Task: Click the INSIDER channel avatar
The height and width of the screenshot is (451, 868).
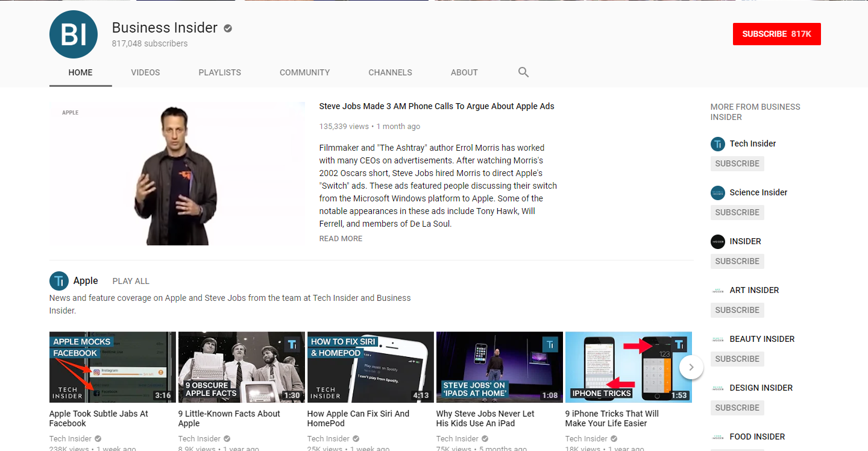Action: pyautogui.click(x=717, y=242)
